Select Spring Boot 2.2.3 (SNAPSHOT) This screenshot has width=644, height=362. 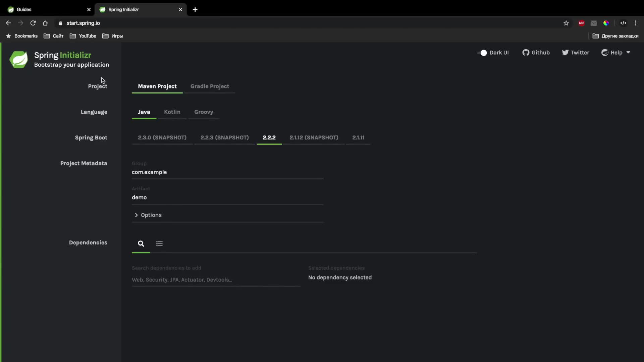225,137
